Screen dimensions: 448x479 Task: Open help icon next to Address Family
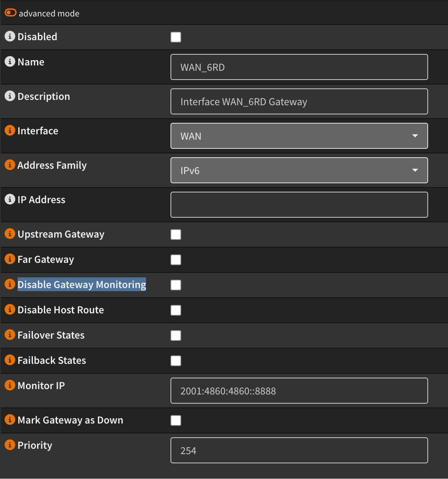coord(10,165)
